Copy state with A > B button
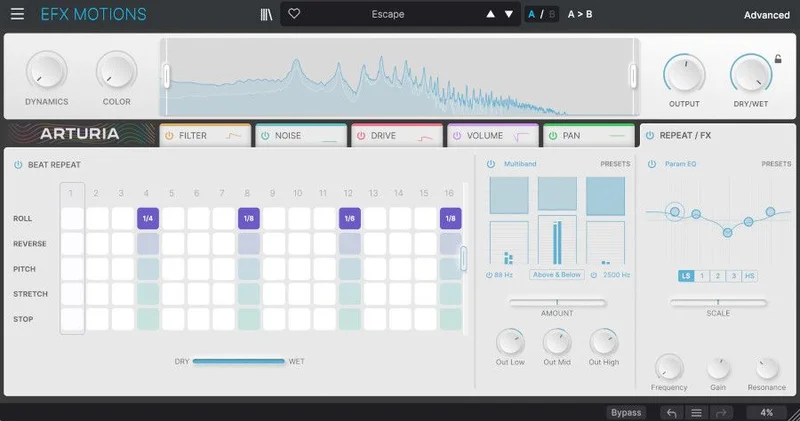 click(x=580, y=14)
